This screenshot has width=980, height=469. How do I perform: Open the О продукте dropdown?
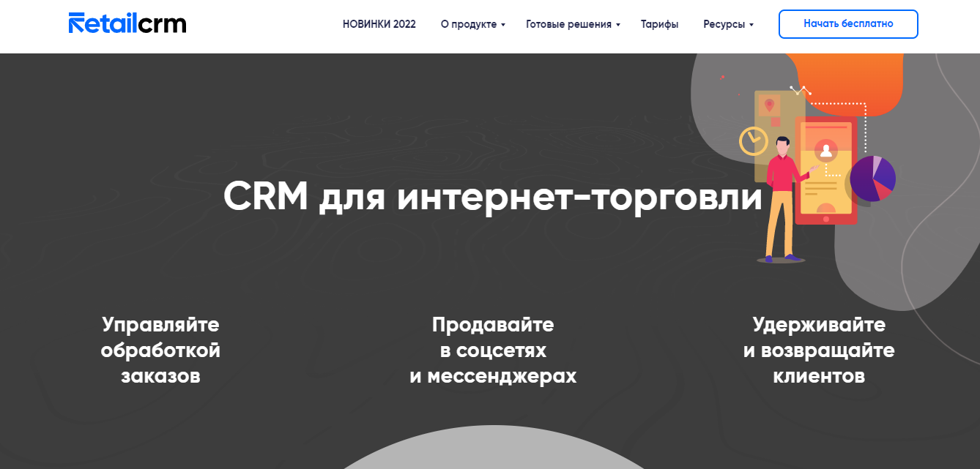(471, 24)
